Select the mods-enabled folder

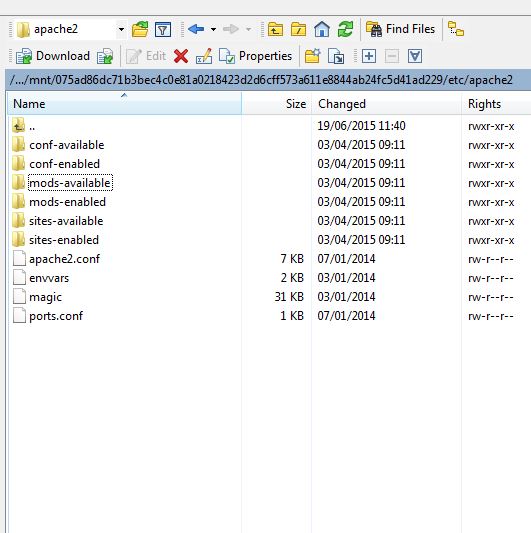pos(67,202)
